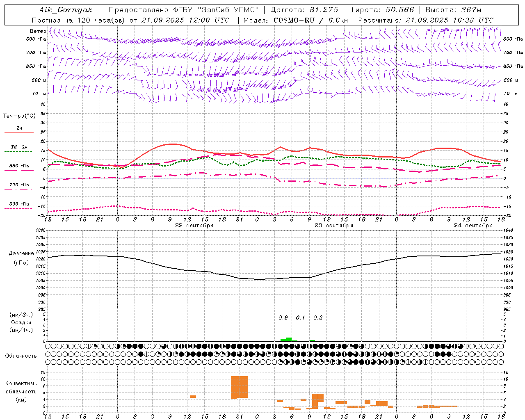The image size is (525, 420).
Task: Click the "Тем-ра(°C)" temperature panel label
Action: [x=19, y=116]
